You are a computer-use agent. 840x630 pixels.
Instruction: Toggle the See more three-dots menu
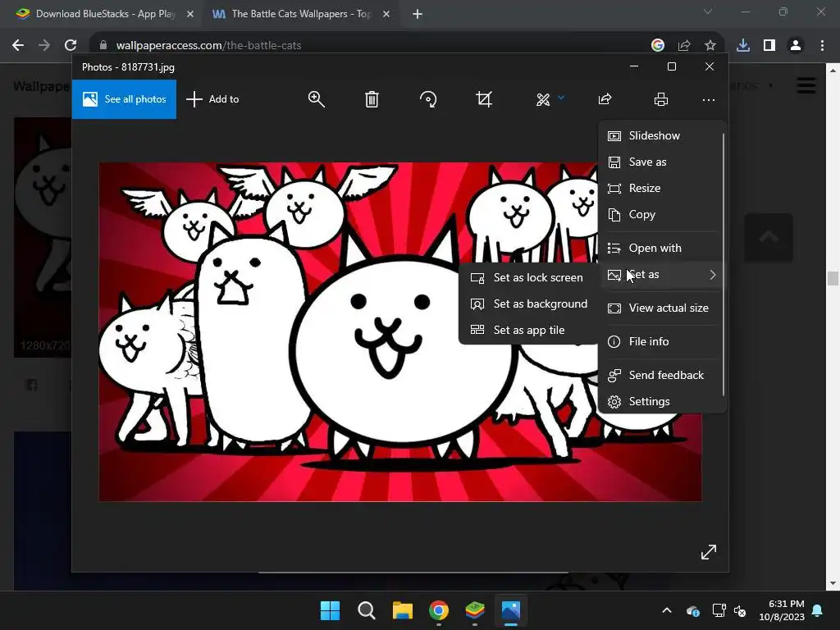click(708, 99)
